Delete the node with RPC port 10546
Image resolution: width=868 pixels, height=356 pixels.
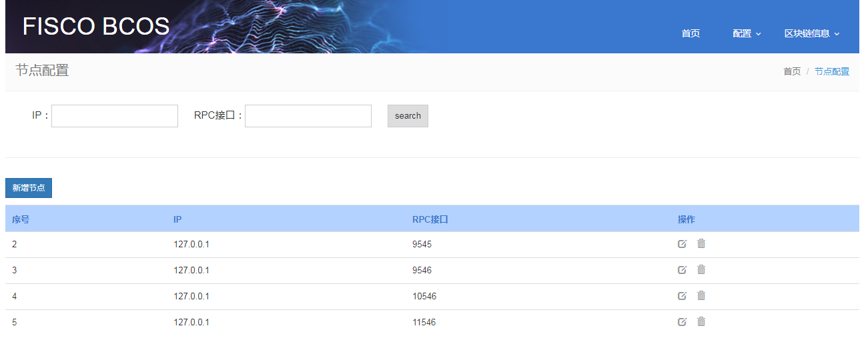[701, 295]
